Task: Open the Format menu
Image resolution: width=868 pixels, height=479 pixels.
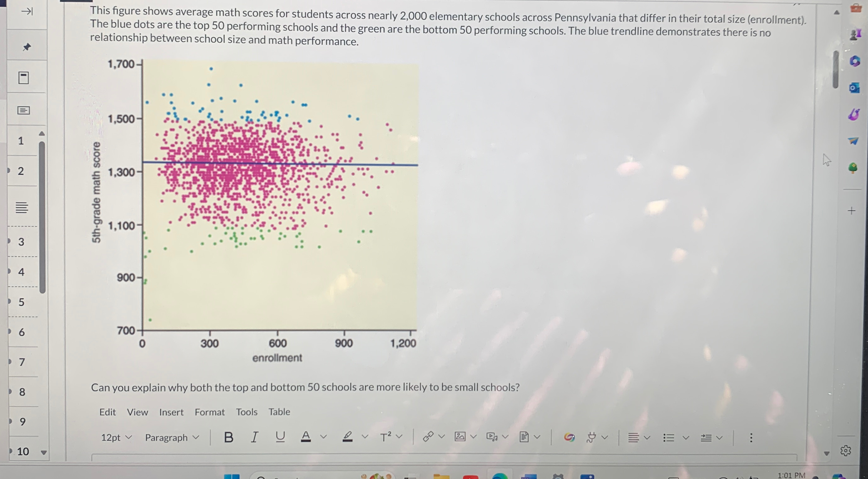Action: [210, 412]
